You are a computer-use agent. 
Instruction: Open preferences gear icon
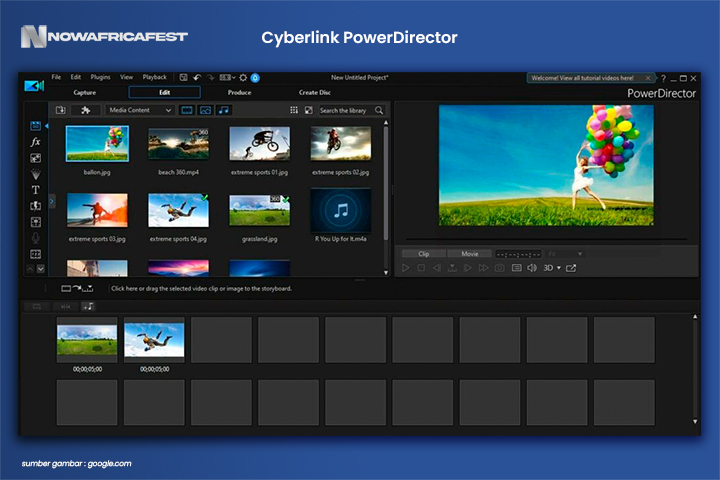coord(243,78)
